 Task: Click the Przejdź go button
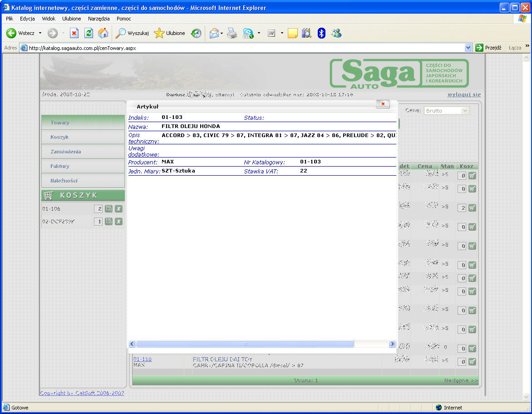coord(488,48)
